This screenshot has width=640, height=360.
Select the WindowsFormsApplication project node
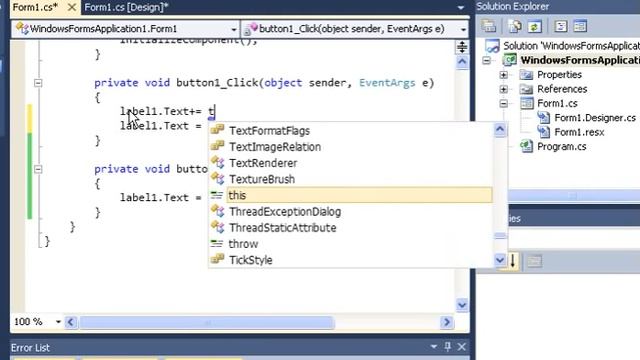pyautogui.click(x=580, y=60)
